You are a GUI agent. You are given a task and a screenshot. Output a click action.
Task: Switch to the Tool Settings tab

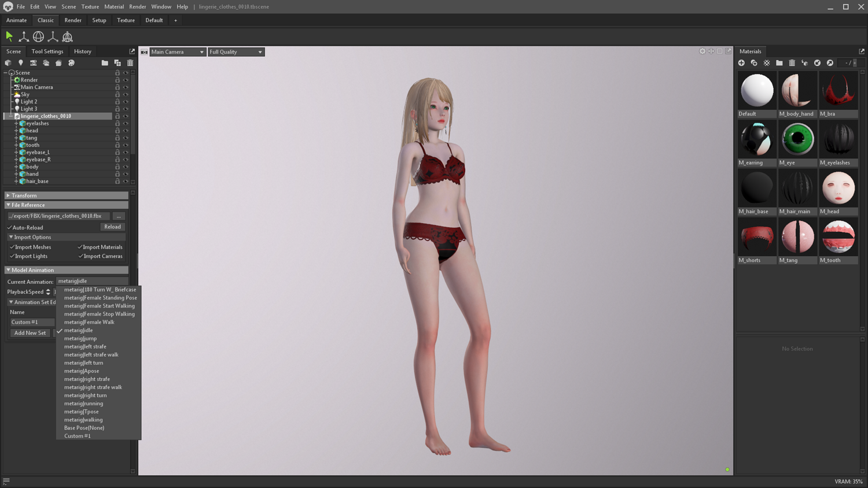click(47, 51)
